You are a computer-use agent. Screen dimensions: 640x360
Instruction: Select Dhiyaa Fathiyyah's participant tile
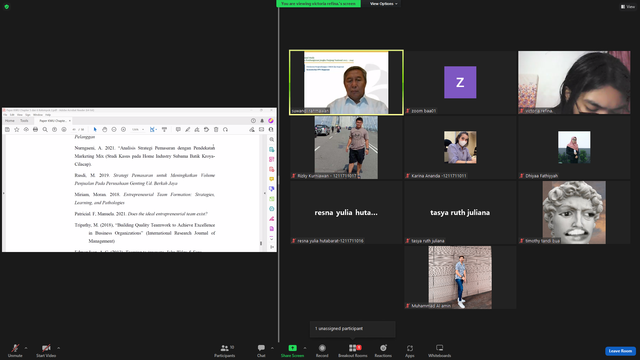(574, 147)
